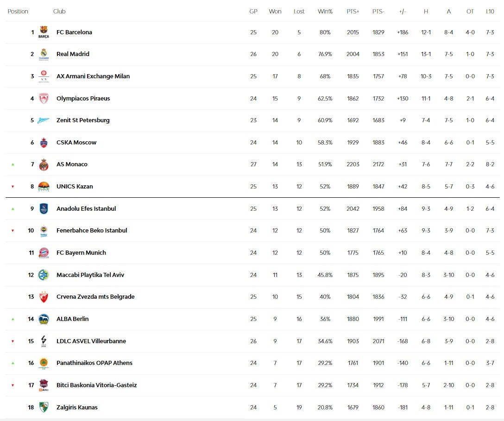
Task: Click the AS Monaco team logo
Action: (x=44, y=164)
